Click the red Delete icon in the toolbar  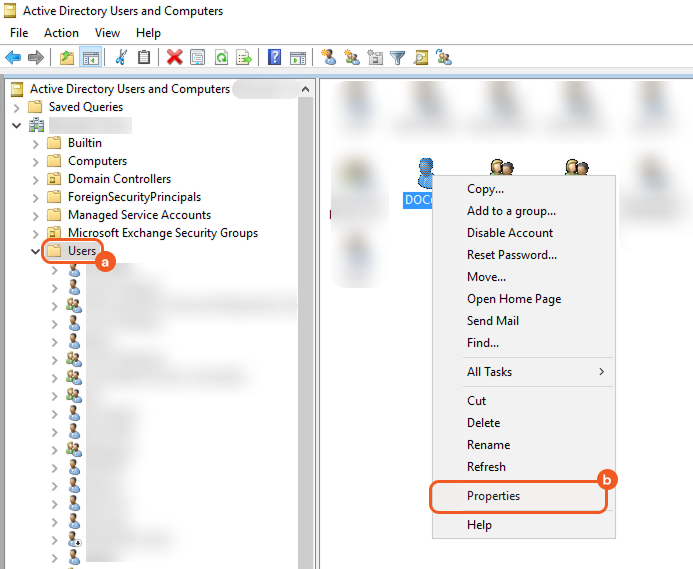point(174,57)
